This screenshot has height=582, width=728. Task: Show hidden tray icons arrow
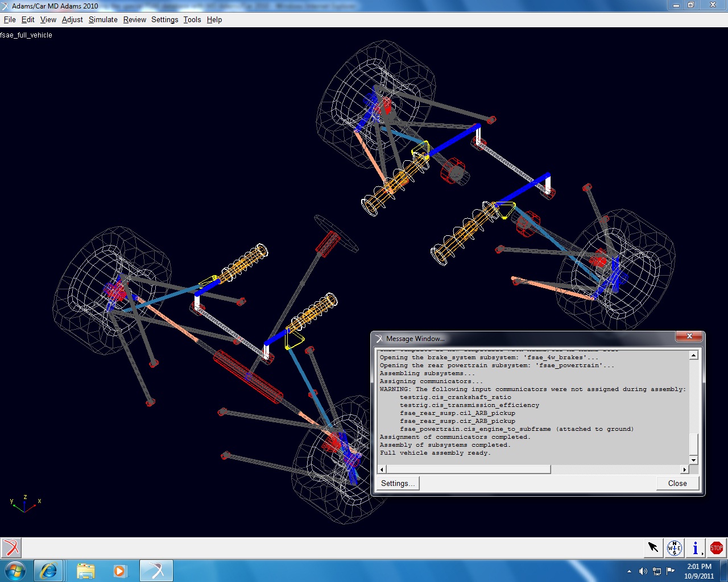point(629,571)
